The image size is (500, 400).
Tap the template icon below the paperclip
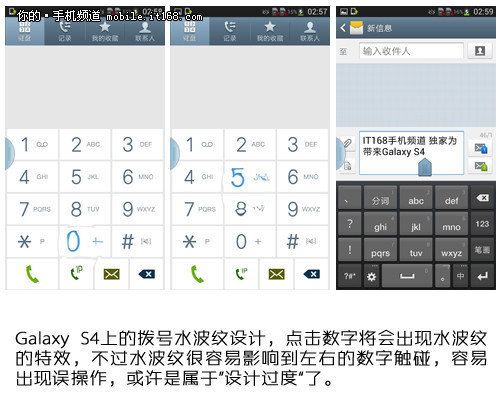(x=347, y=165)
